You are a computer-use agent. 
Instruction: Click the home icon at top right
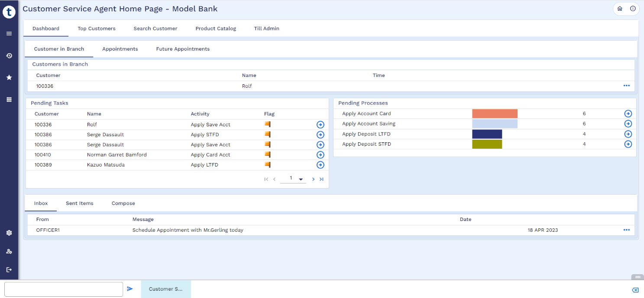point(620,9)
